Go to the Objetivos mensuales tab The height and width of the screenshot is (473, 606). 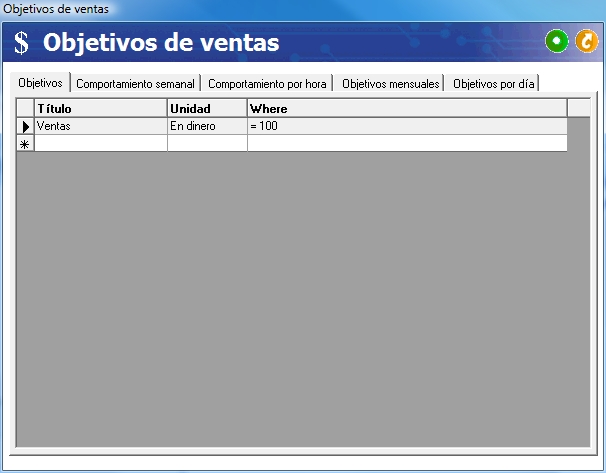(x=390, y=84)
